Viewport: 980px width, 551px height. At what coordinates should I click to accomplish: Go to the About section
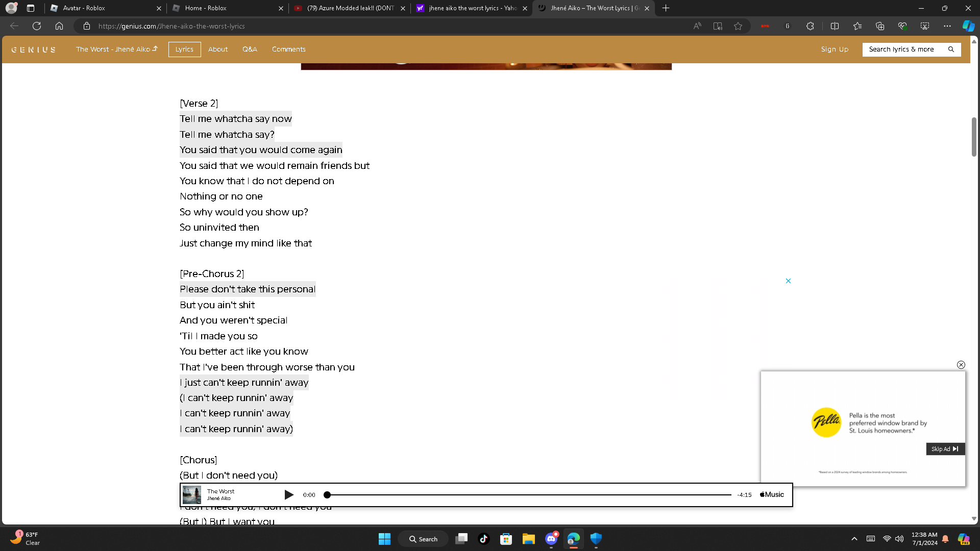pyautogui.click(x=218, y=49)
